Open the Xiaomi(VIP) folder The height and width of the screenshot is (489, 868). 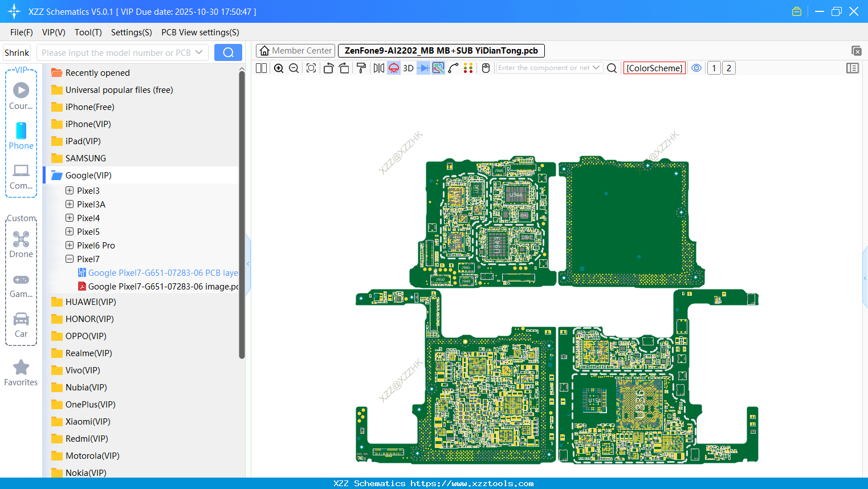81,421
